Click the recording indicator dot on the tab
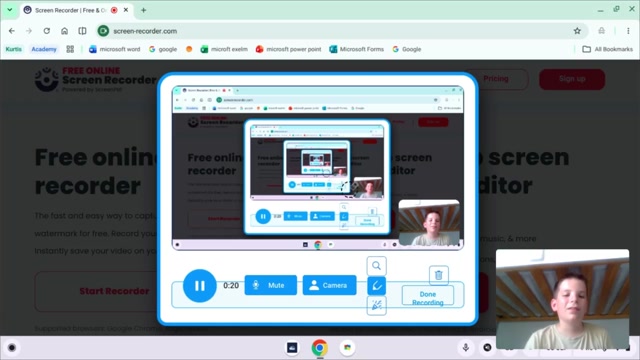The width and height of the screenshot is (640, 360). click(114, 10)
